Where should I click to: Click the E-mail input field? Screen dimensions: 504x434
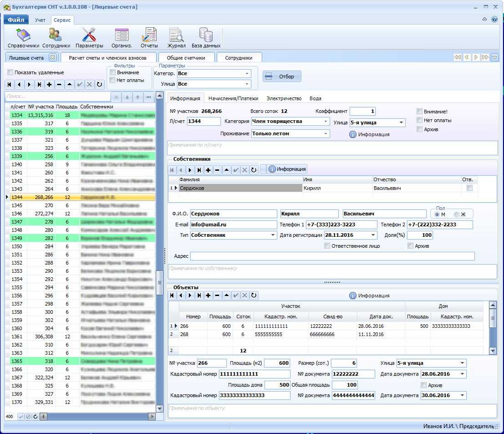(234, 225)
